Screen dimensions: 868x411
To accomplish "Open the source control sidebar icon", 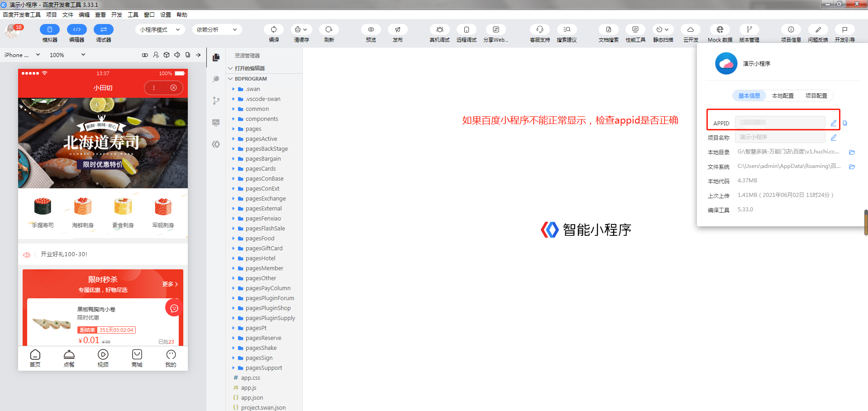I will pyautogui.click(x=216, y=100).
